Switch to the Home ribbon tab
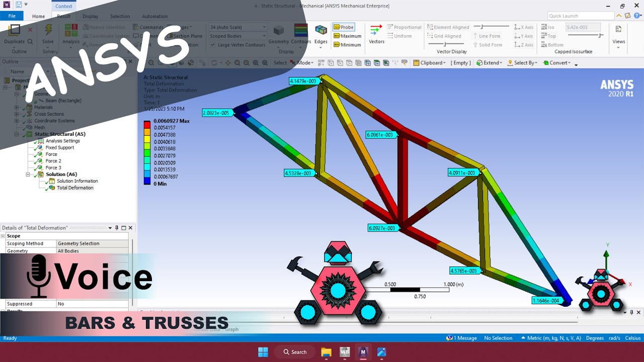 [39, 16]
